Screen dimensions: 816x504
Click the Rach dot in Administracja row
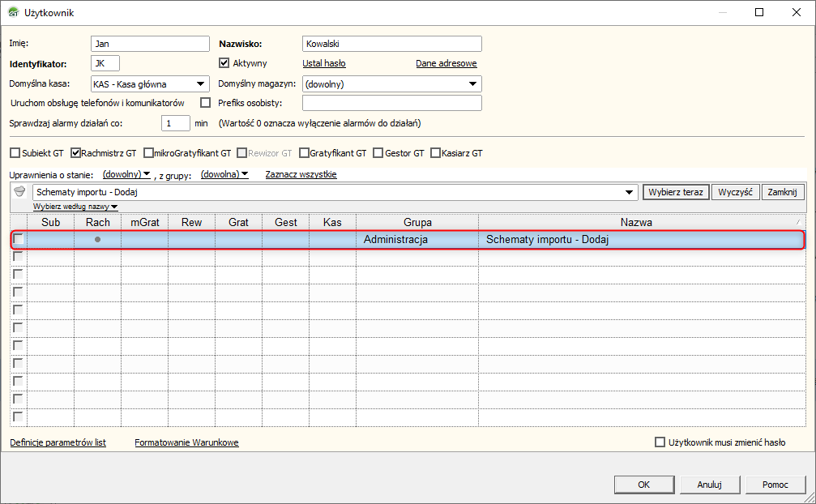pos(97,239)
